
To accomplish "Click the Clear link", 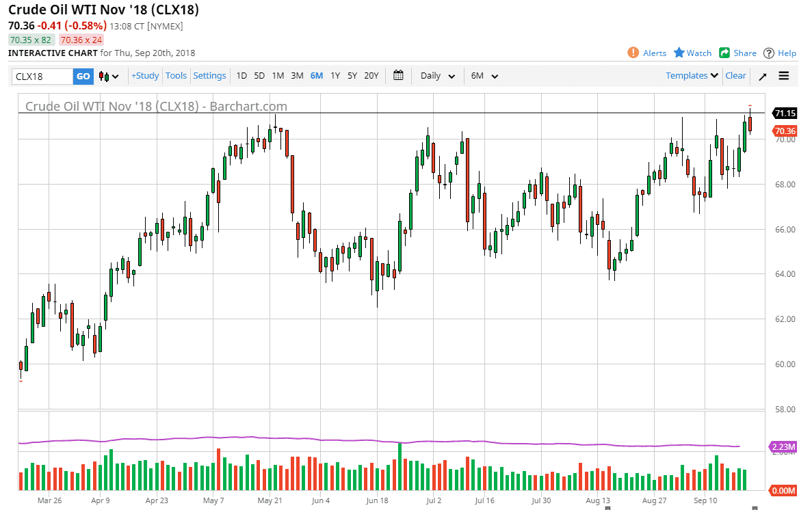I will 735,76.
